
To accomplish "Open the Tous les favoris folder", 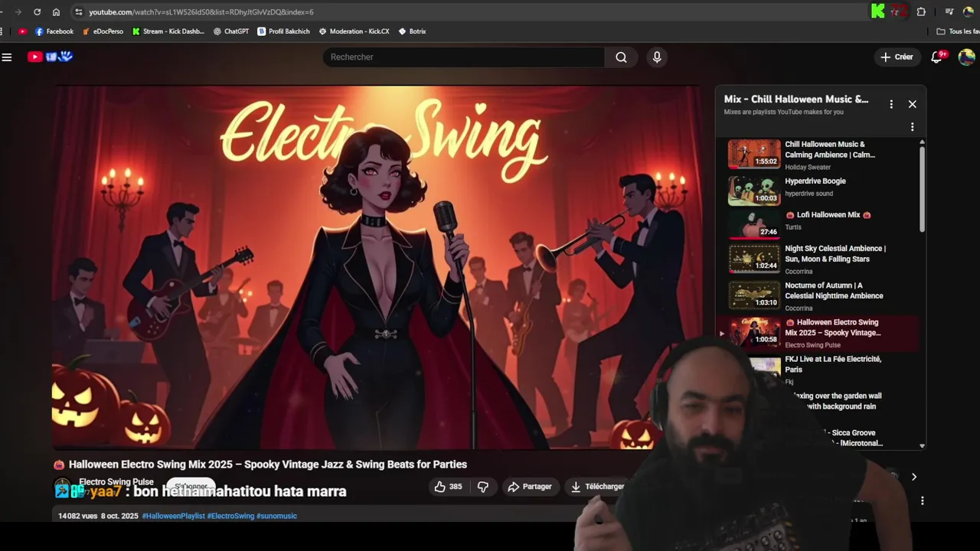I will click(958, 31).
